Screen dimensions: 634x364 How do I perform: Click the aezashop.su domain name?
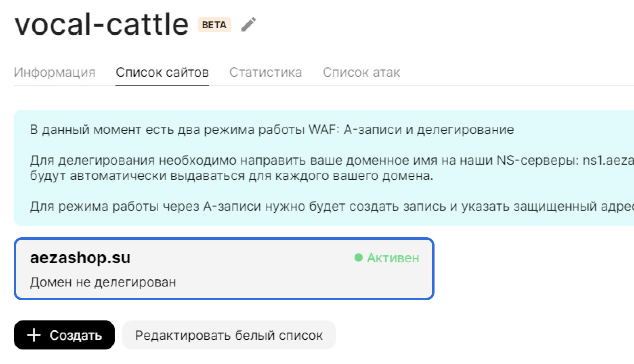tap(80, 257)
